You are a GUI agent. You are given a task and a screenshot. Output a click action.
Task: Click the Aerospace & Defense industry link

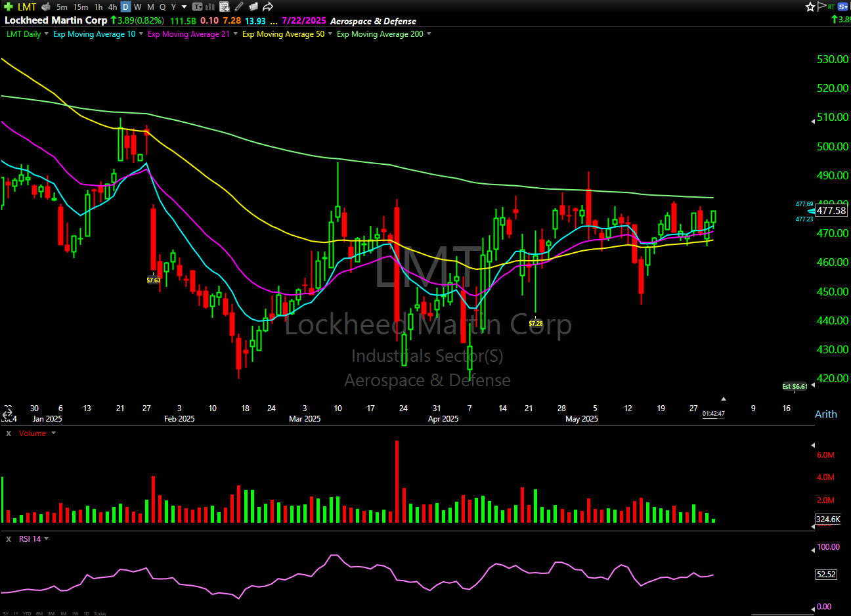point(373,22)
